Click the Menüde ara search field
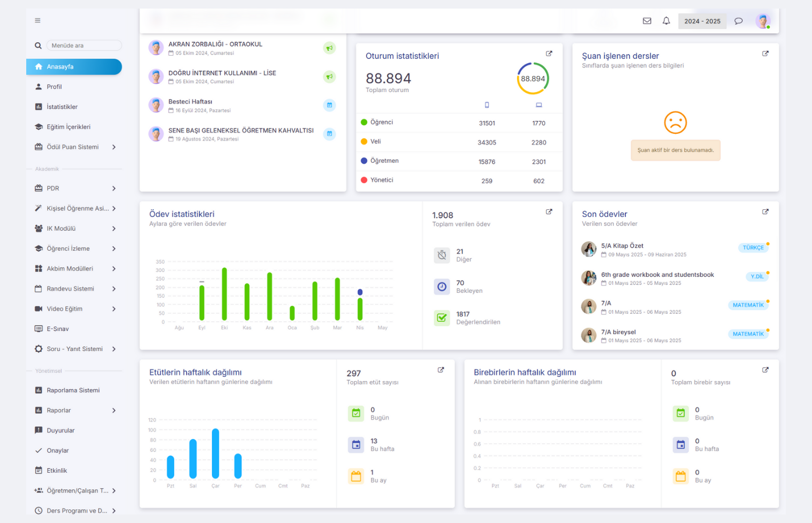Image resolution: width=812 pixels, height=523 pixels. tap(84, 46)
